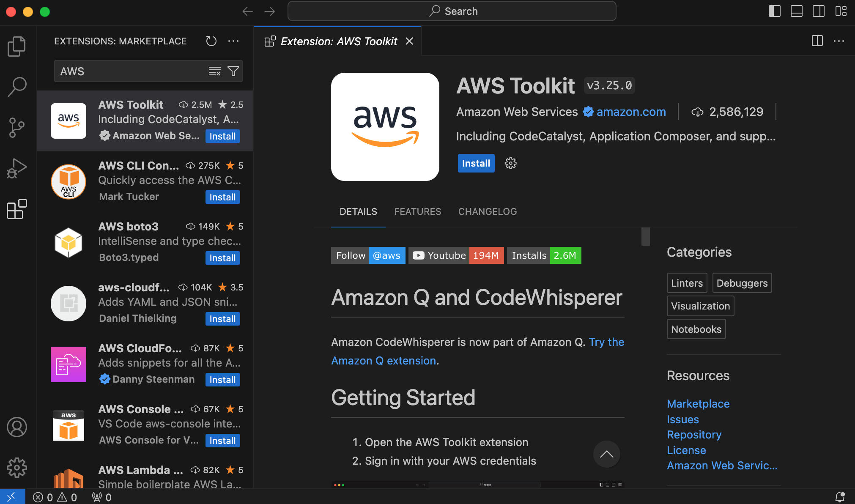Image resolution: width=855 pixels, height=504 pixels.
Task: Toggle the primary side bar
Action: point(774,11)
